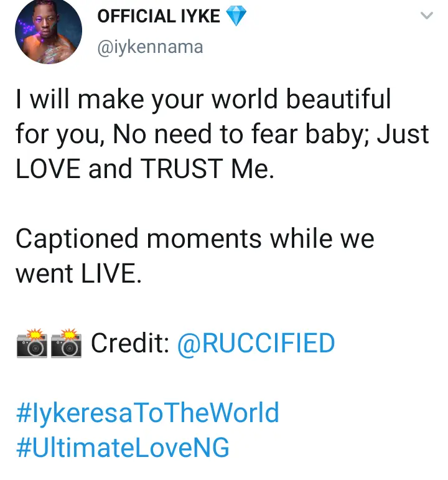Click the word LOVE in tweet
Screen dimensions: 448x480
click(x=48, y=169)
